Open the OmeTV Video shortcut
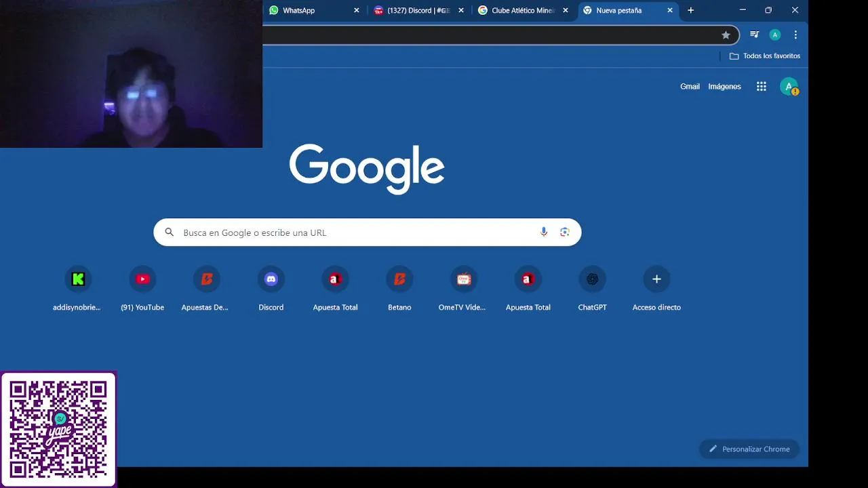Viewport: 868px width, 488px height. [x=463, y=288]
